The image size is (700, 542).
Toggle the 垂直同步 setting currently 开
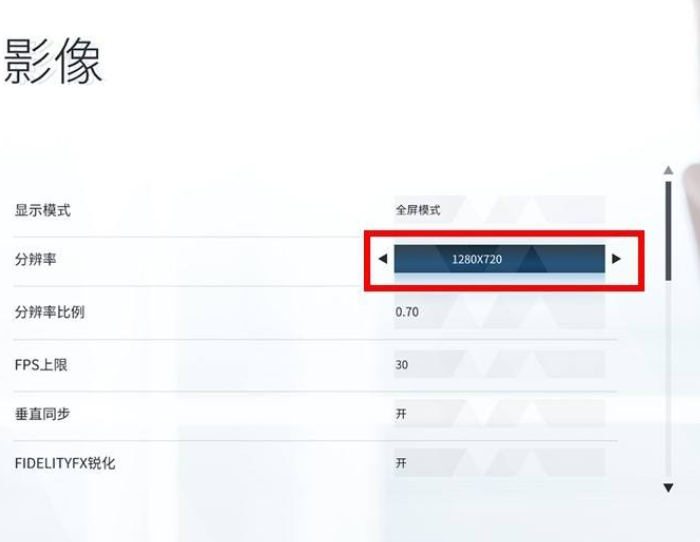point(499,414)
